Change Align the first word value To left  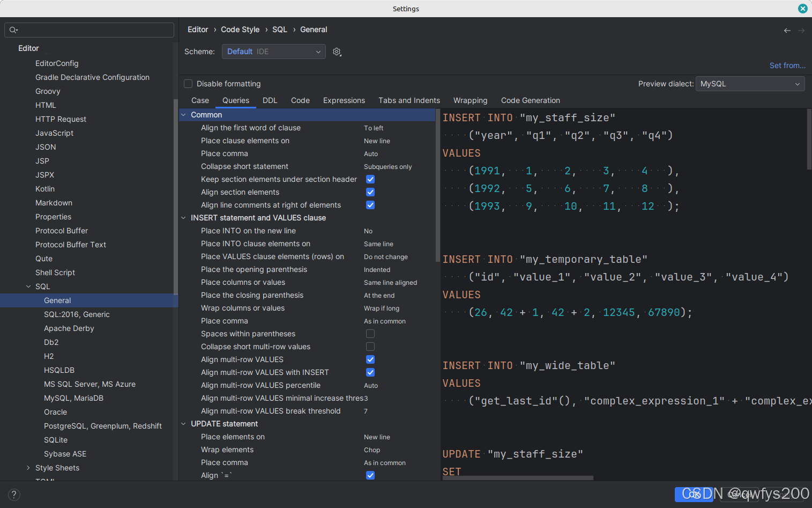(374, 128)
